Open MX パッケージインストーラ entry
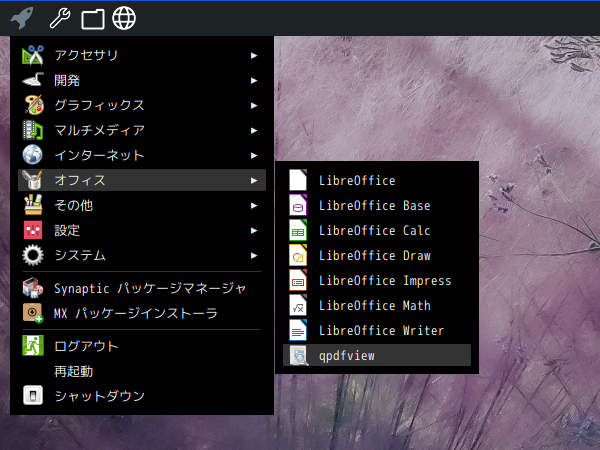600x450 pixels. pos(136,313)
